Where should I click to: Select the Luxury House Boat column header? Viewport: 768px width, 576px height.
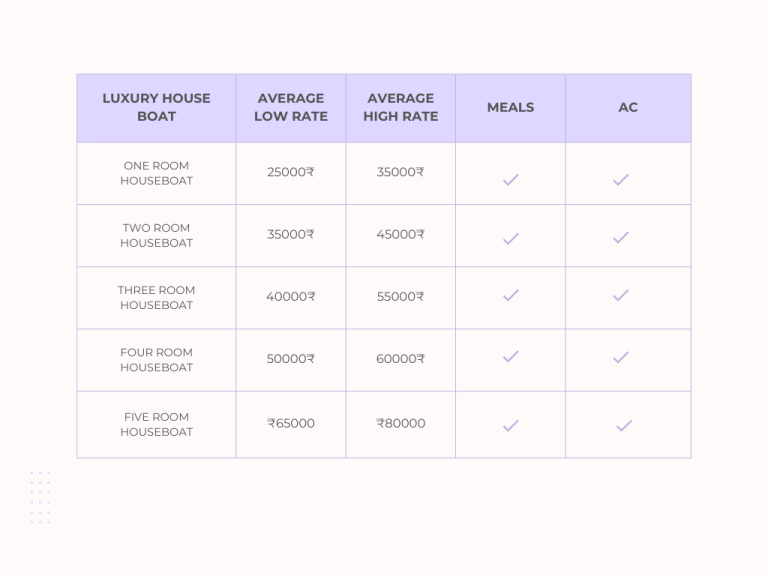[x=156, y=107]
